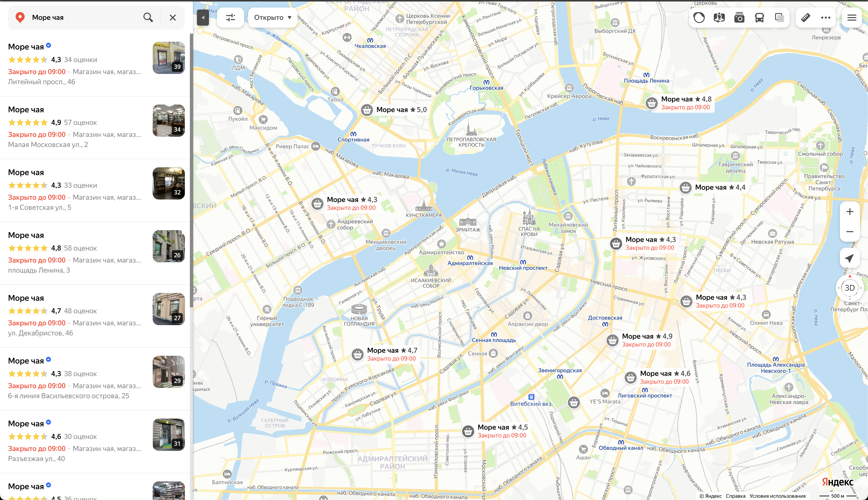
Task: Click the search magnifier icon
Action: click(x=148, y=18)
